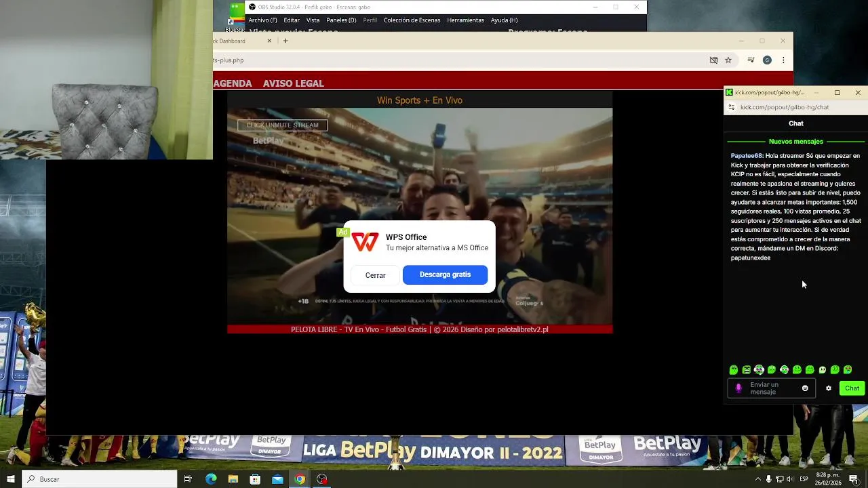Go to AGENDA page link
The width and height of the screenshot is (868, 488).
pyautogui.click(x=233, y=83)
